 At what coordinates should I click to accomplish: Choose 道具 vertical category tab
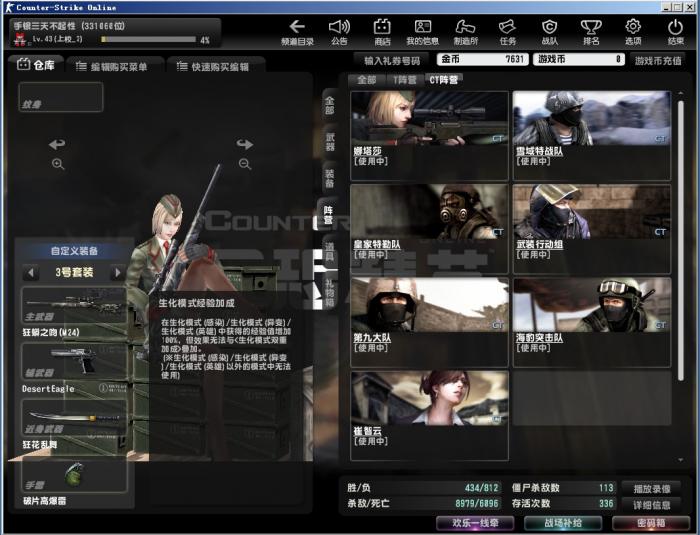coord(329,251)
